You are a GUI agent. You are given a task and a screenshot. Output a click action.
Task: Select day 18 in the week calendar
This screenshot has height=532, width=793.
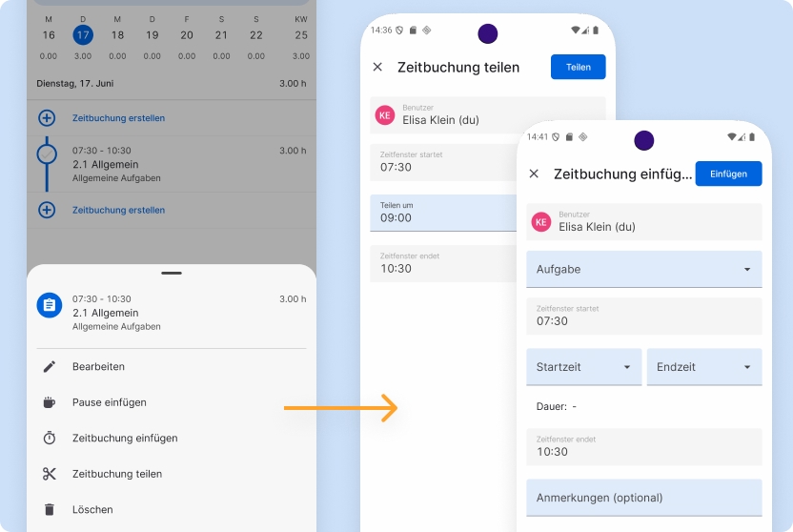coord(117,35)
